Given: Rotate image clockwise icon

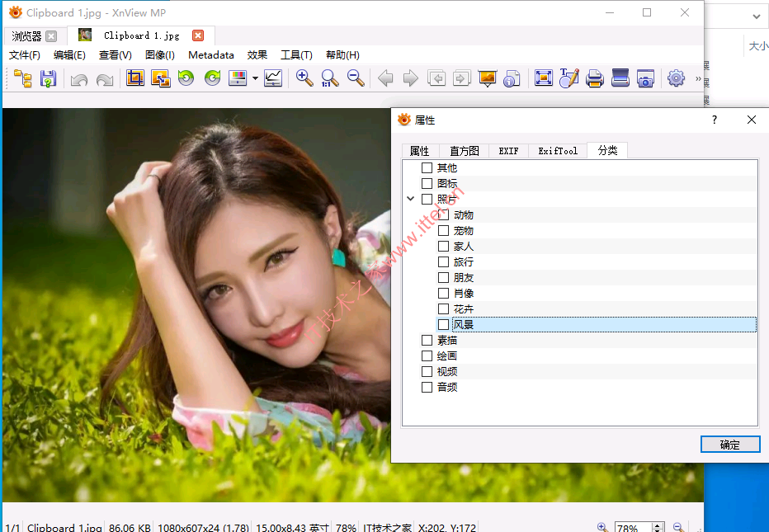Looking at the screenshot, I should click(x=212, y=78).
